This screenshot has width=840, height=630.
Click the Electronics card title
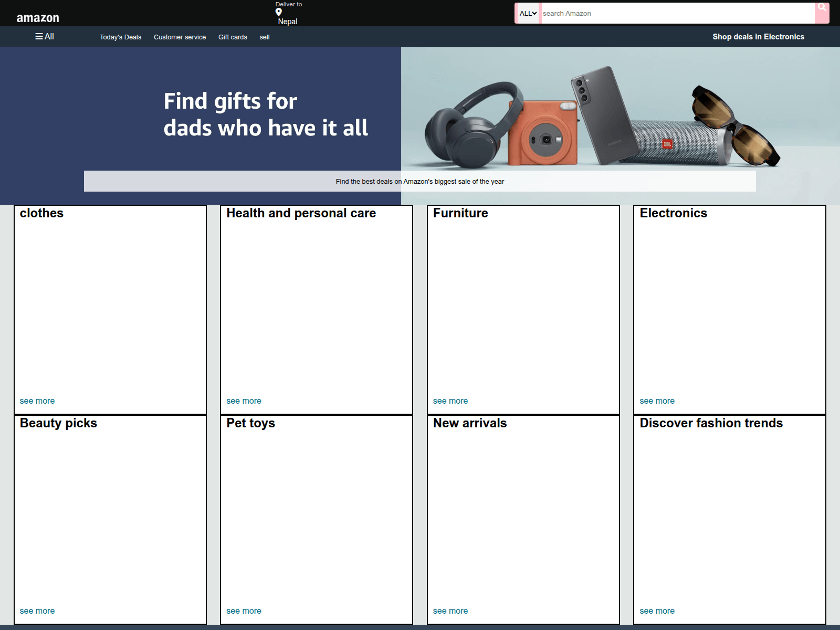click(x=673, y=213)
